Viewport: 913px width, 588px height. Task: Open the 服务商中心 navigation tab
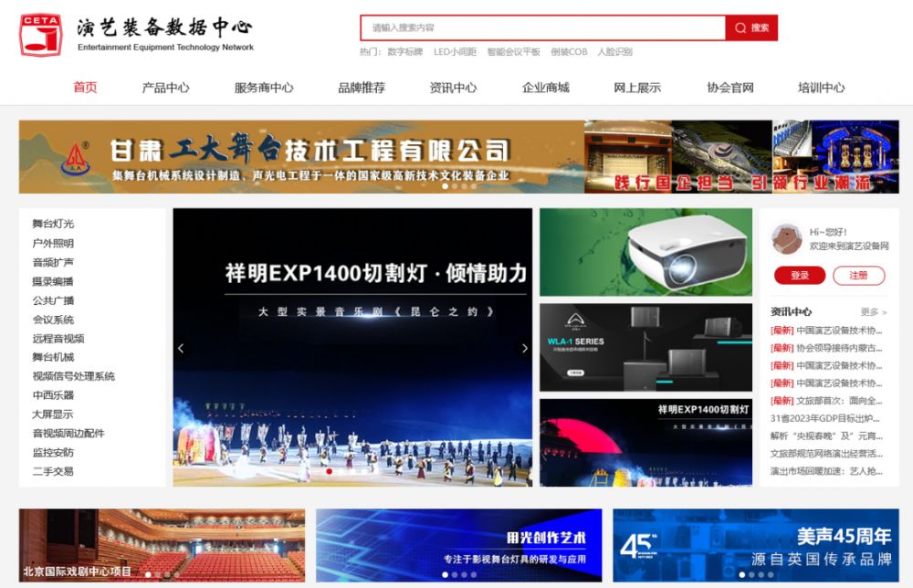tap(264, 88)
